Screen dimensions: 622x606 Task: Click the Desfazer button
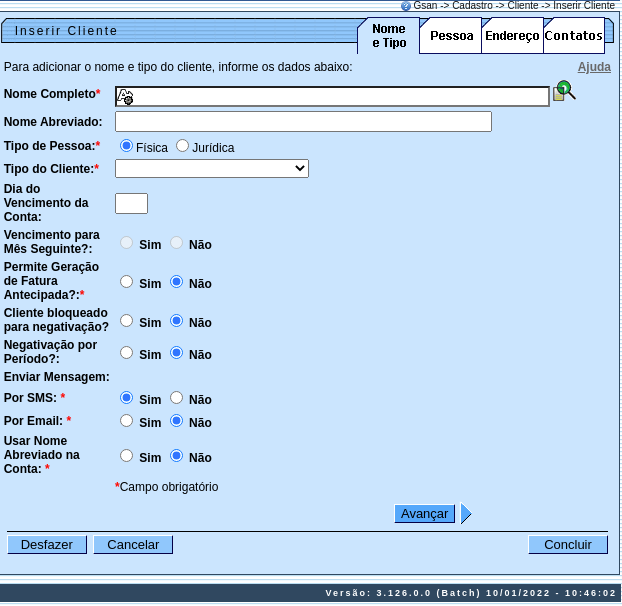tap(47, 545)
